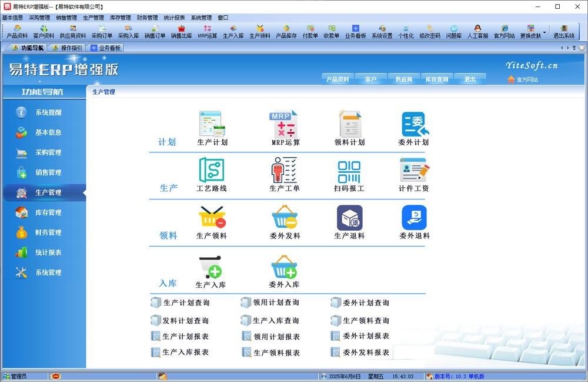Open 业务看板 from the toolbar

(x=355, y=32)
